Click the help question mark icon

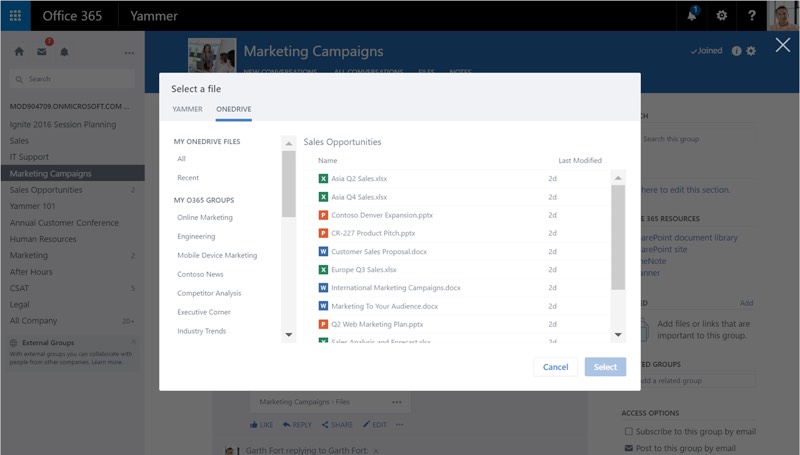click(x=750, y=15)
